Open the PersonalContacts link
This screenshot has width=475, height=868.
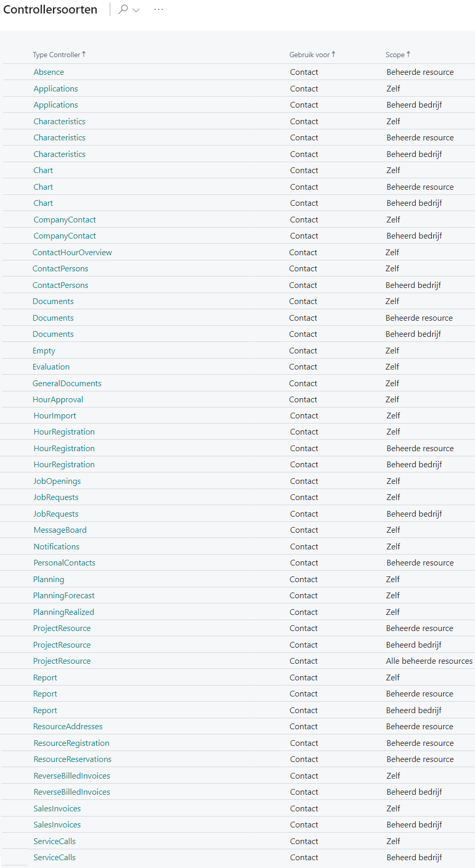click(65, 563)
